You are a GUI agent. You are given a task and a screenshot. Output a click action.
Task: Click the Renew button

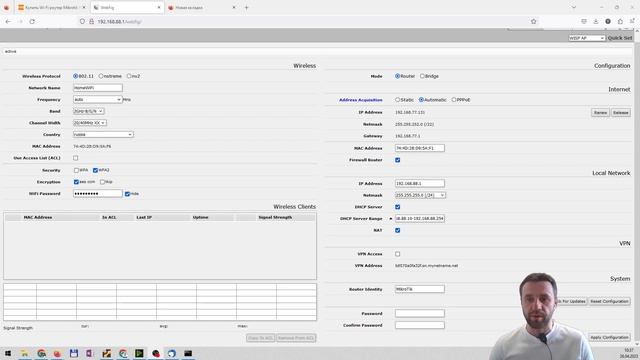[600, 112]
